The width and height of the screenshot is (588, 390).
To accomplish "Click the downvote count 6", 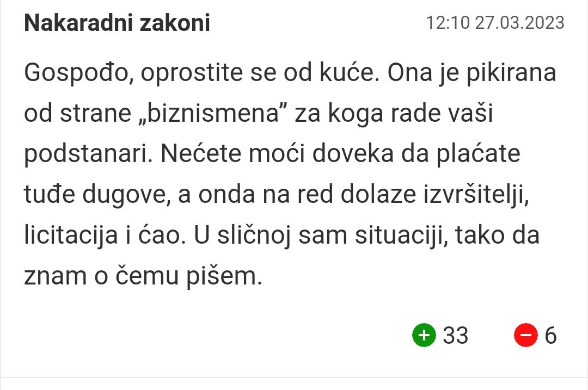I will [x=550, y=335].
